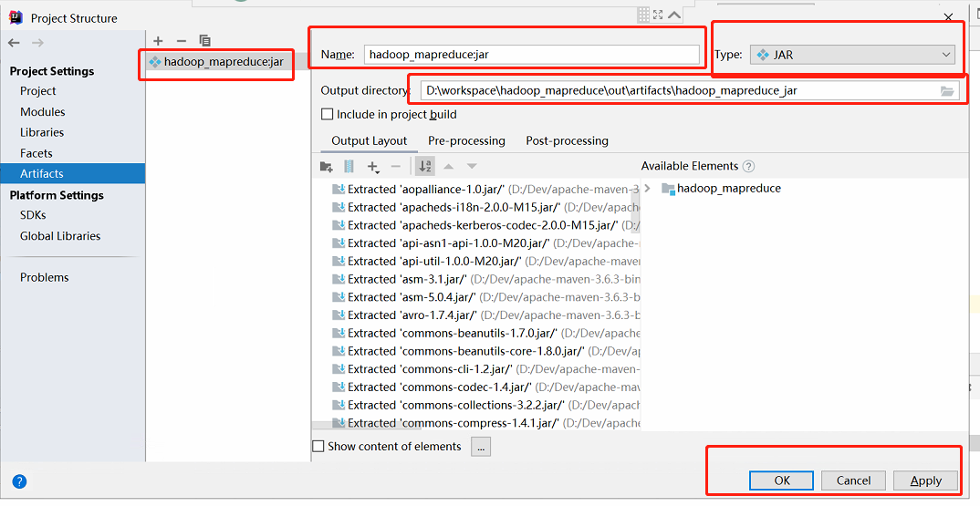The width and height of the screenshot is (980, 506).
Task: Click the help icon beside Available Elements
Action: (x=748, y=166)
